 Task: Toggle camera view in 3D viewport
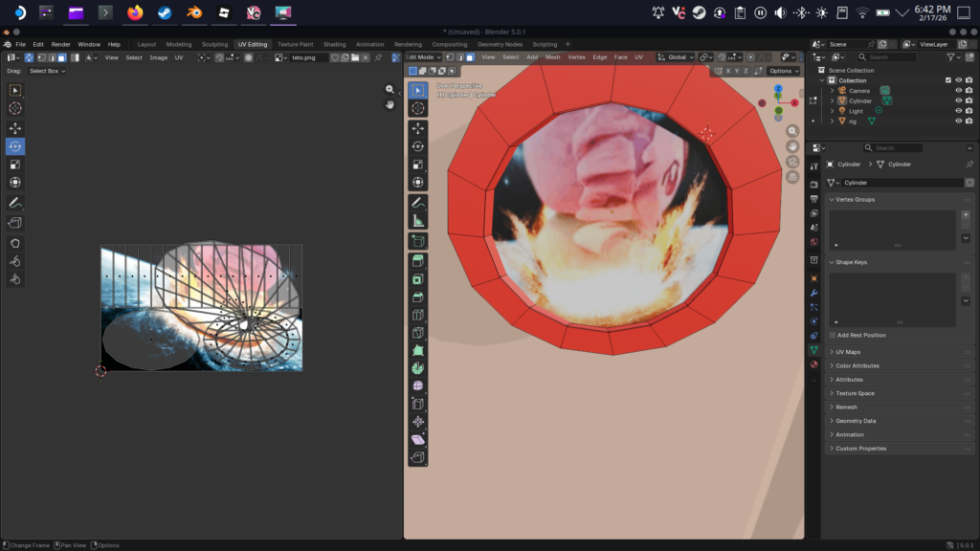792,162
